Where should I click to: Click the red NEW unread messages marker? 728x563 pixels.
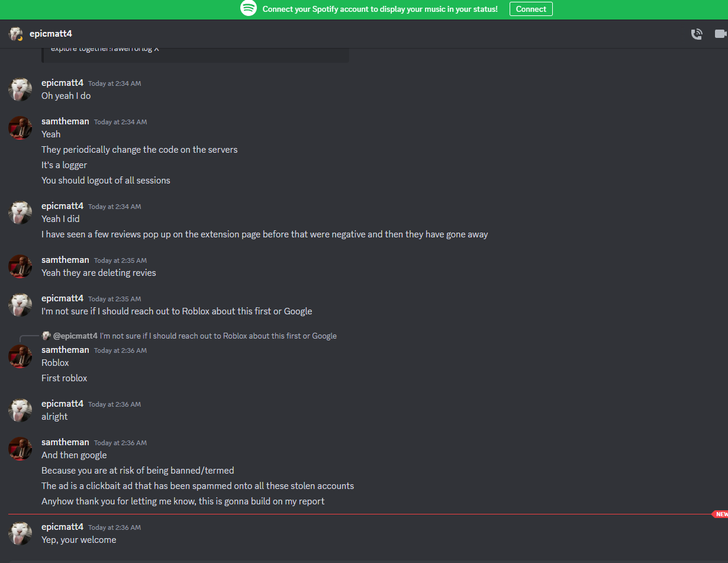pos(720,514)
